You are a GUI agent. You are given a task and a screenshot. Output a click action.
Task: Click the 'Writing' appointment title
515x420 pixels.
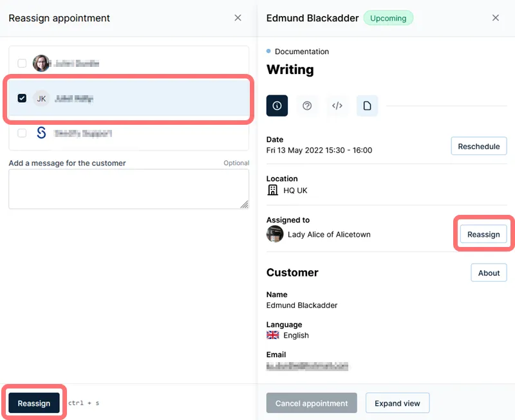point(290,69)
